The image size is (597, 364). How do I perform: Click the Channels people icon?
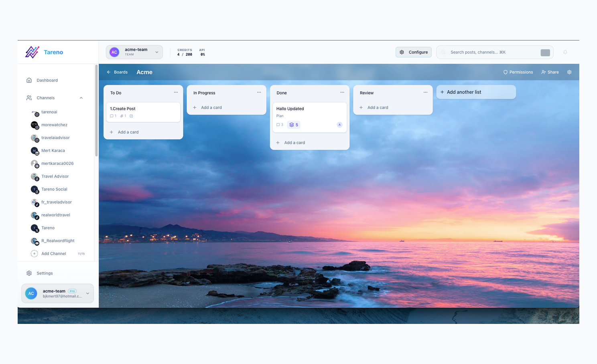click(29, 98)
